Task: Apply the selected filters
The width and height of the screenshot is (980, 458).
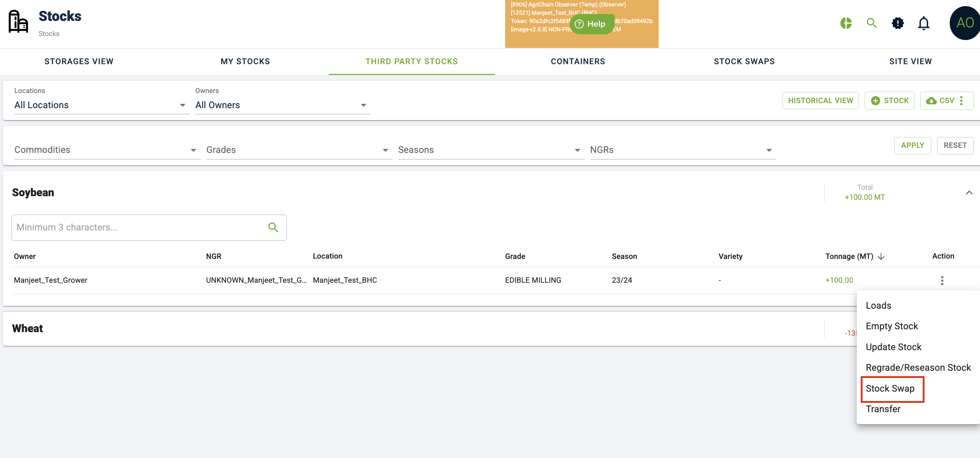Action: [912, 145]
